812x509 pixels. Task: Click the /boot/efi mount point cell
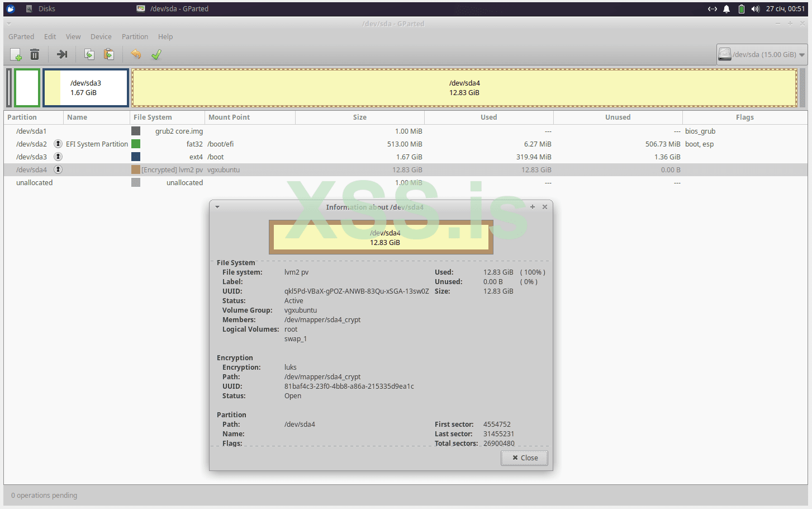click(x=221, y=144)
